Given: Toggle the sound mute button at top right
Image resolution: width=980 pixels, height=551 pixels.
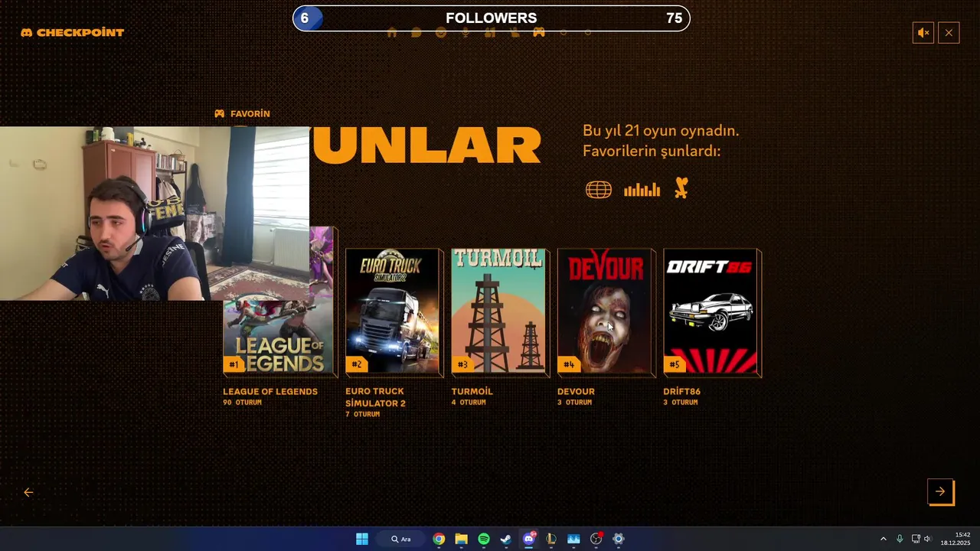Looking at the screenshot, I should (x=923, y=33).
